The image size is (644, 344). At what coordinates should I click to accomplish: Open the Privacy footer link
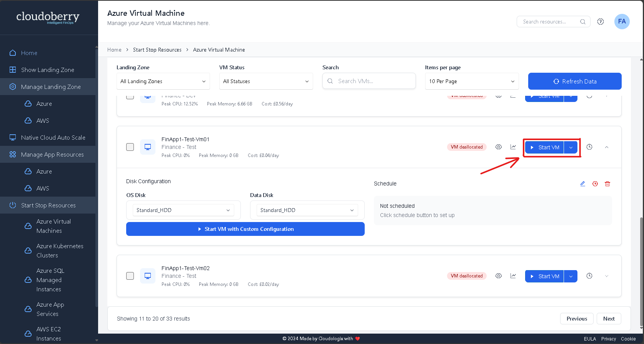pos(609,339)
